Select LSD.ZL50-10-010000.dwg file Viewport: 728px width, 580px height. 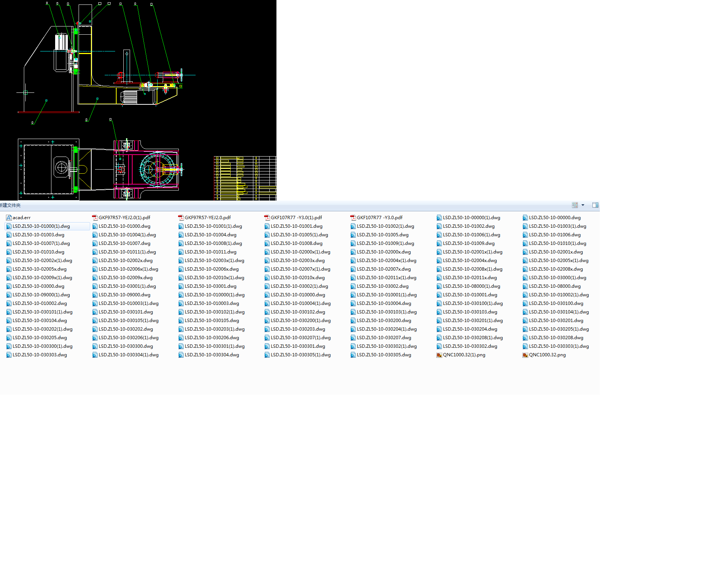click(x=298, y=295)
